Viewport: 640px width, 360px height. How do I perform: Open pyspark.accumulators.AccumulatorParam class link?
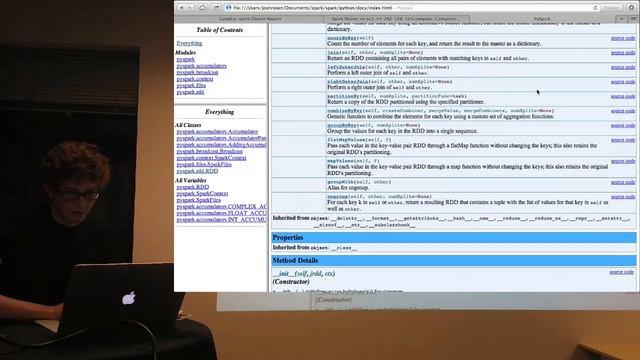pyautogui.click(x=221, y=138)
